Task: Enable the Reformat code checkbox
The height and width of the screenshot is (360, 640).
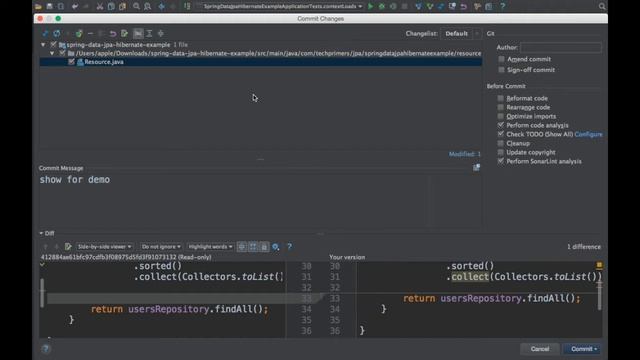Action: (x=500, y=98)
